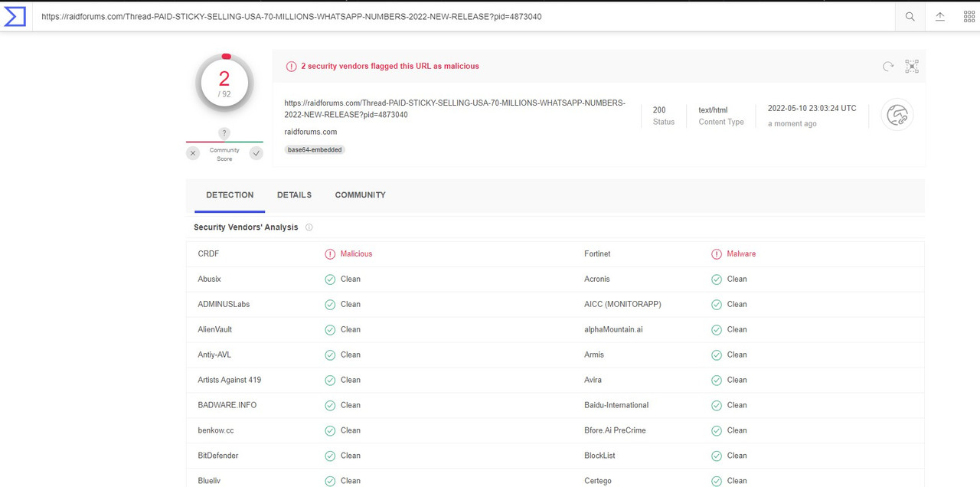Image resolution: width=980 pixels, height=487 pixels.
Task: Click the base64-embedded tag
Action: [x=315, y=150]
